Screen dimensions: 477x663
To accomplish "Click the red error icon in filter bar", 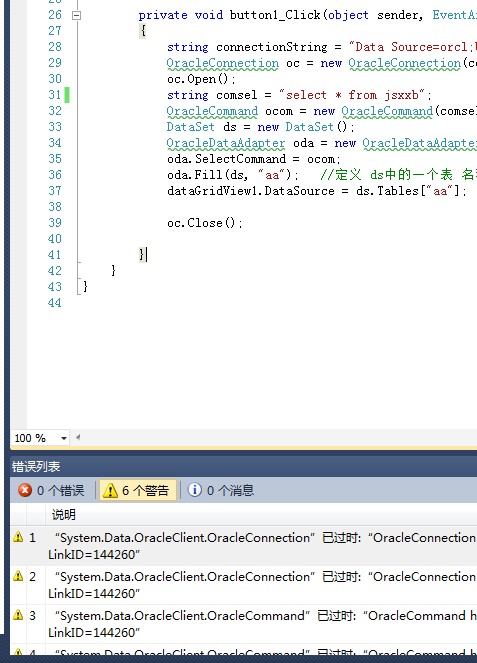I will pyautogui.click(x=25, y=490).
